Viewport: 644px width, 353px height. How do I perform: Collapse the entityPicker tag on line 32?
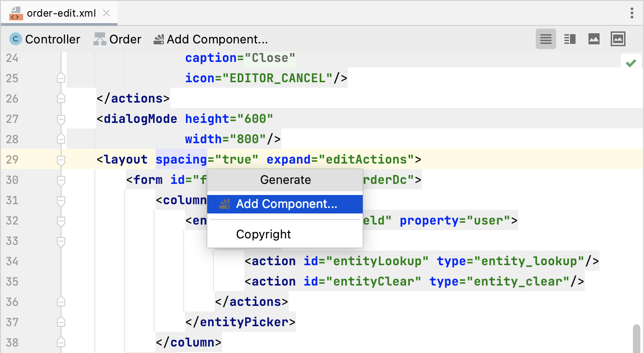tap(61, 220)
